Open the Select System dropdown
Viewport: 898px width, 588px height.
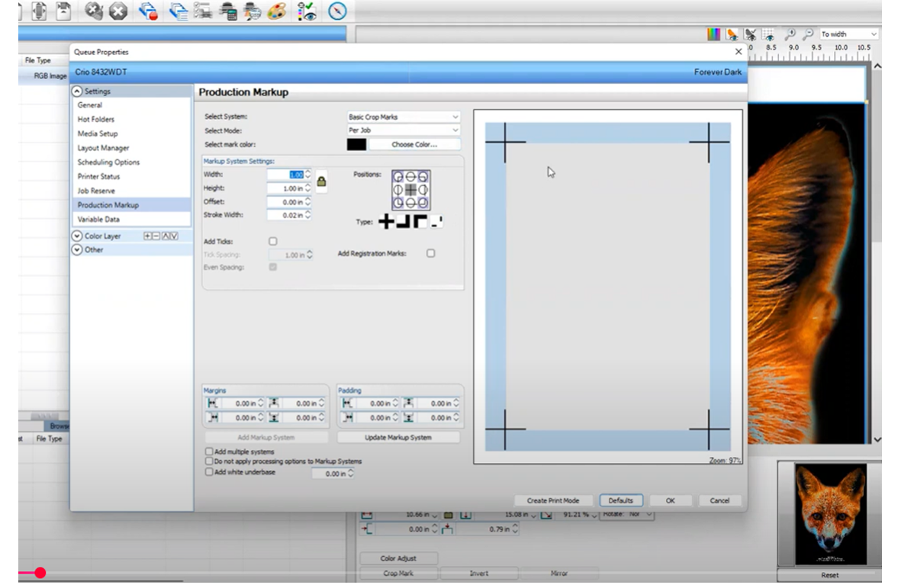coord(404,117)
